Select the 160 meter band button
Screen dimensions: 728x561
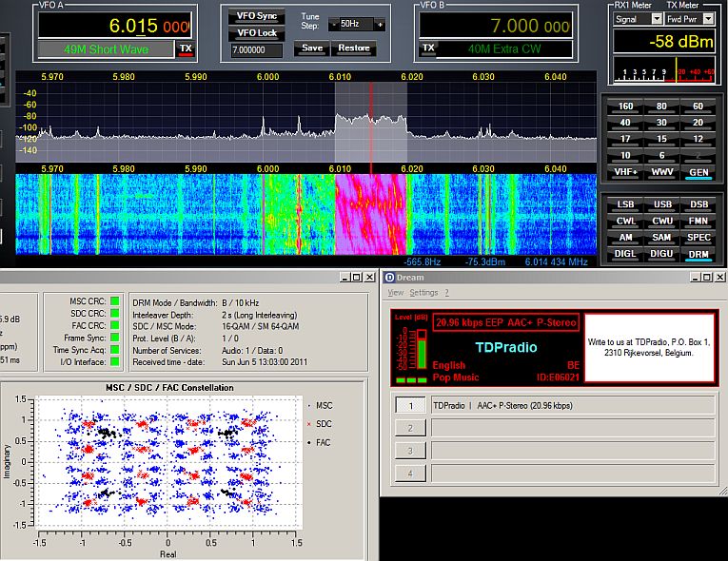click(x=626, y=106)
